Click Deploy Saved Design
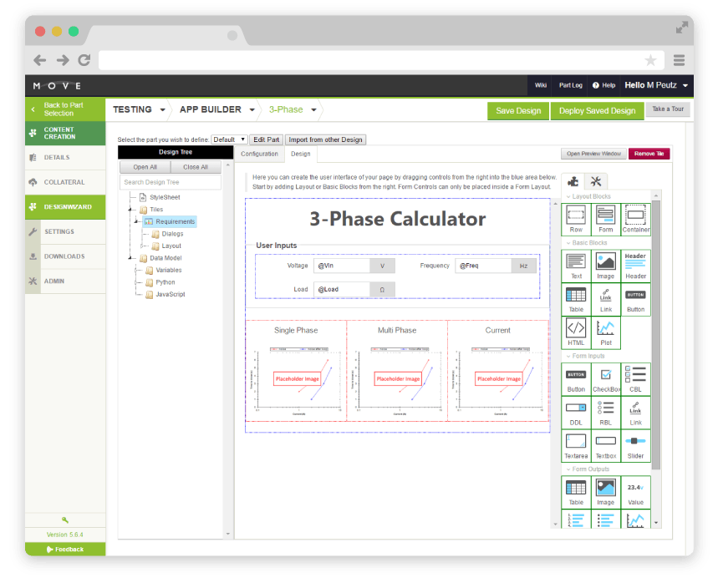The width and height of the screenshot is (718, 588). click(x=597, y=111)
